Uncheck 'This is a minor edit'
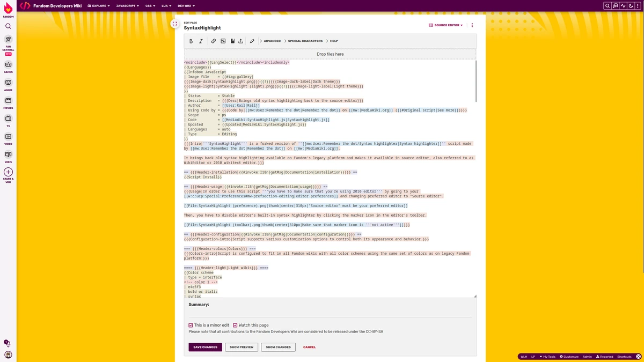 191,325
